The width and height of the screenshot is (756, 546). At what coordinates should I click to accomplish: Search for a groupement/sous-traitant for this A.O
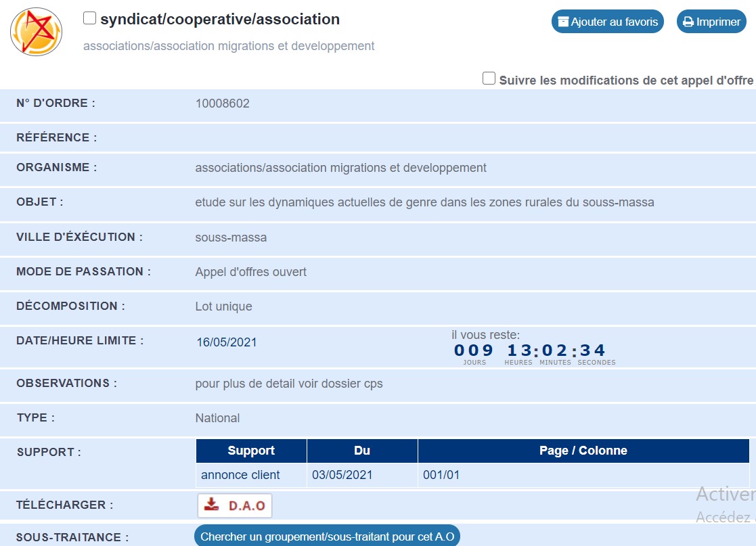[327, 537]
